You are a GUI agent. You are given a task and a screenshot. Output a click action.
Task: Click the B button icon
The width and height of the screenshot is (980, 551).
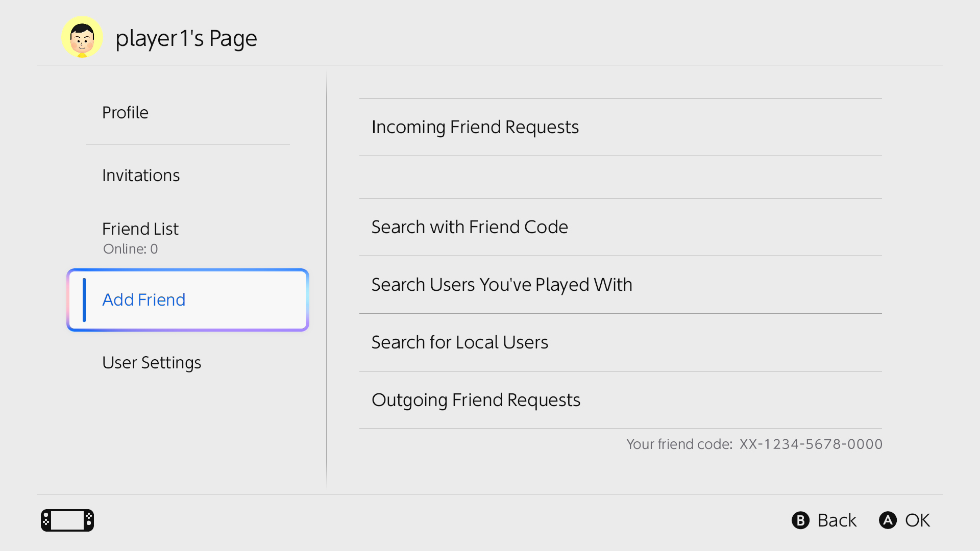800,520
